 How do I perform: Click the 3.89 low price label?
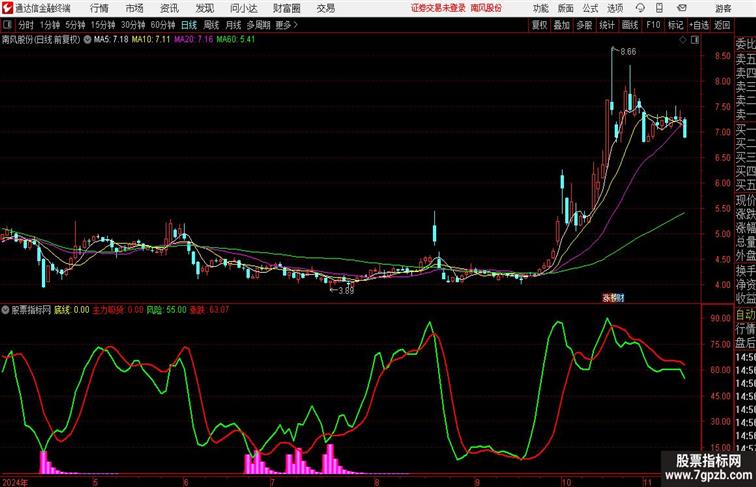pos(346,290)
